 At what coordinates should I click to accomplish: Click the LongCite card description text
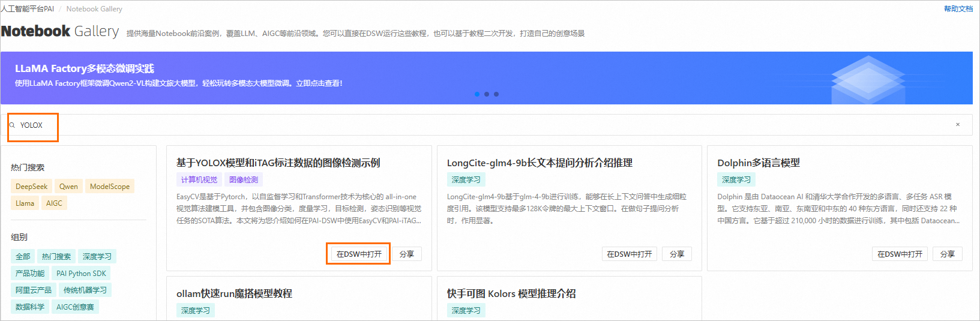[x=567, y=209]
